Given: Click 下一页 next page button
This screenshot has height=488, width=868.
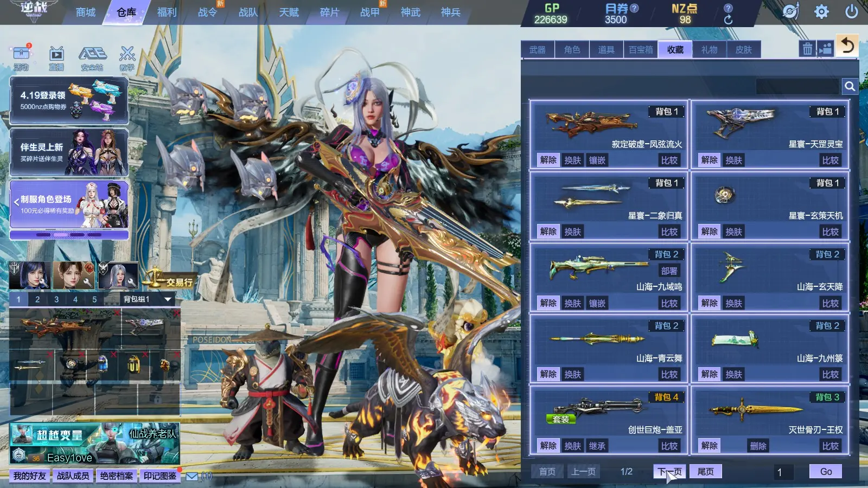Looking at the screenshot, I should tap(669, 472).
